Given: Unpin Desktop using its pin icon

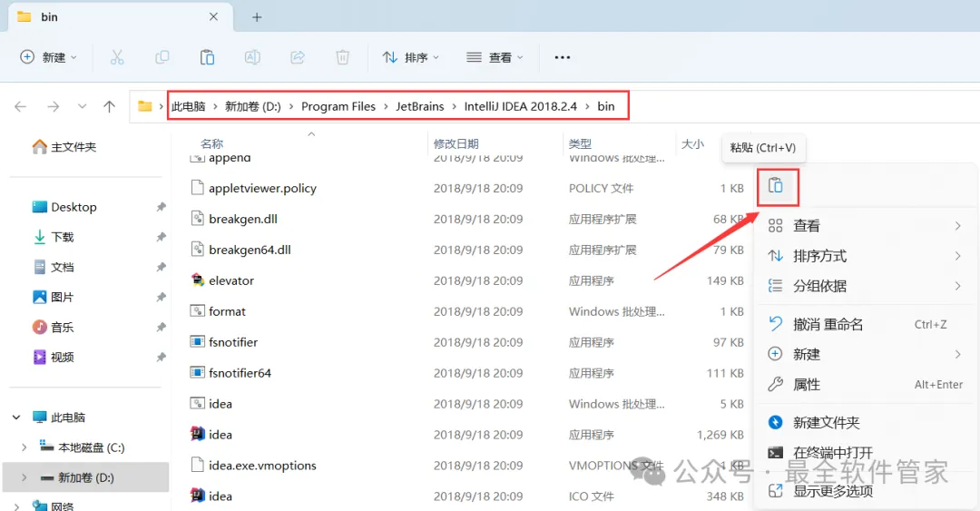Looking at the screenshot, I should click(x=162, y=207).
